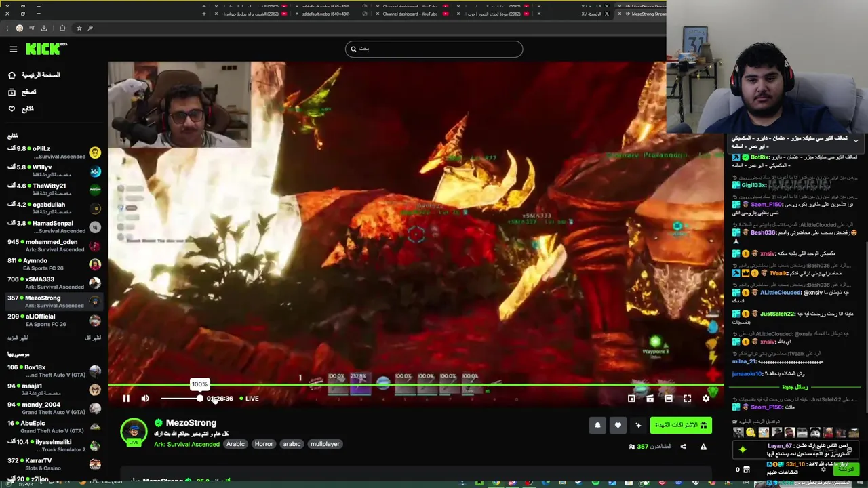Bookmark this page with the star icon
The image size is (868, 488).
point(79,28)
